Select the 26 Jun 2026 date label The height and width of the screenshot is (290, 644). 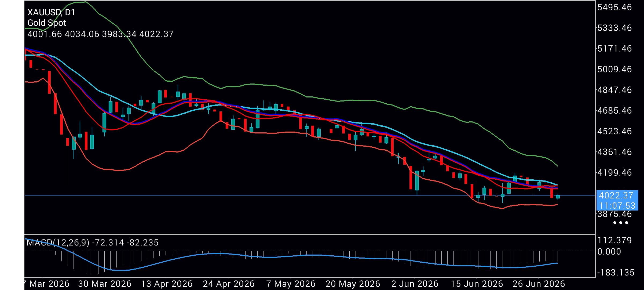[x=539, y=284]
